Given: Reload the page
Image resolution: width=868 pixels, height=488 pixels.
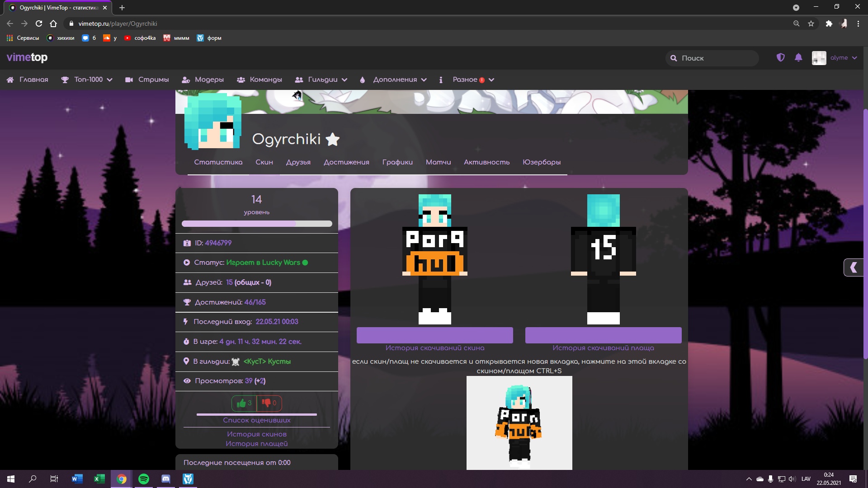Looking at the screenshot, I should 39,23.
